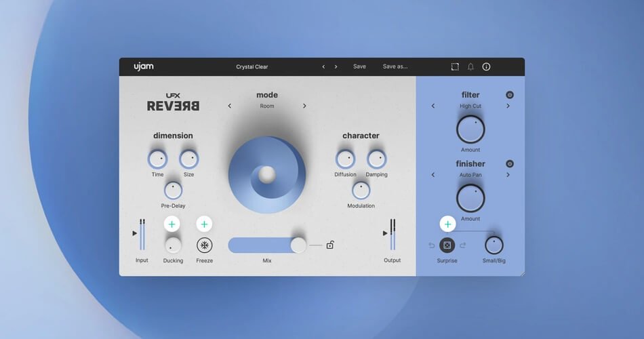Click the Diffusion knob
This screenshot has height=339, width=644.
[x=345, y=159]
